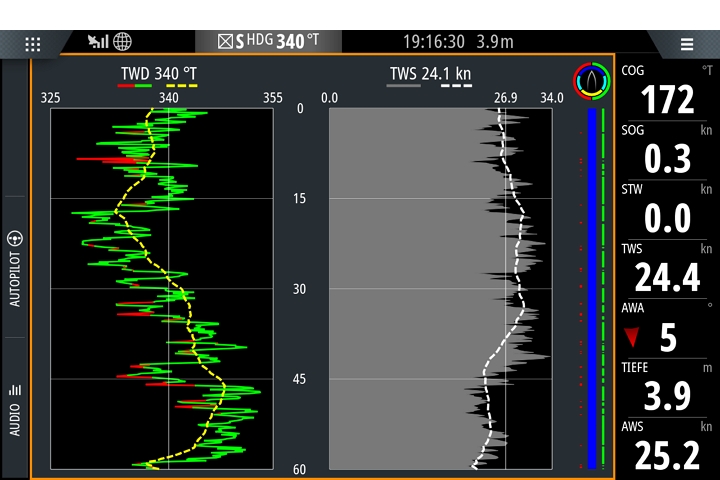The width and height of the screenshot is (720, 480).
Task: Open the hamburger menu icon
Action: [x=687, y=44]
